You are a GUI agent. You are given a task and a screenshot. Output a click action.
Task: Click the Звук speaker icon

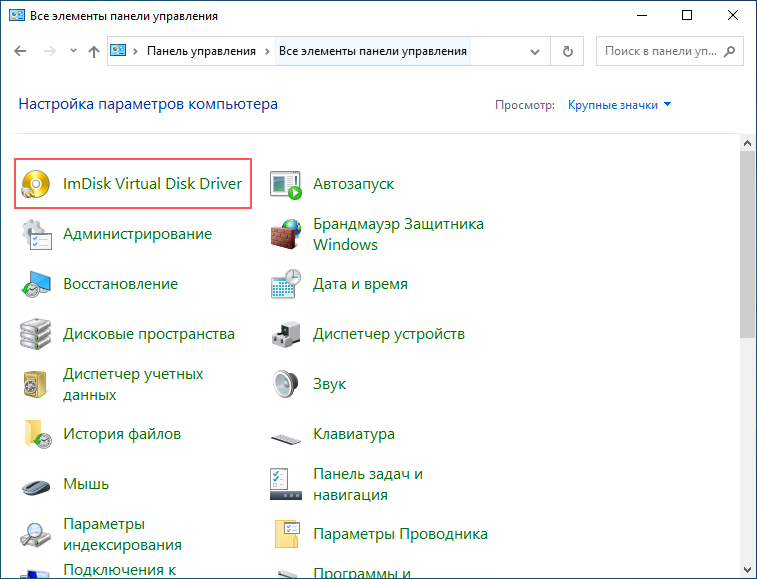pos(286,384)
